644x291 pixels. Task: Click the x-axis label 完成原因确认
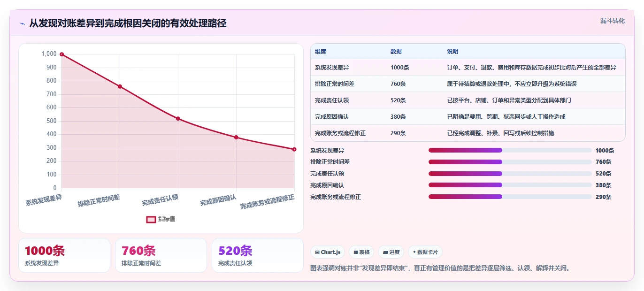(218, 200)
